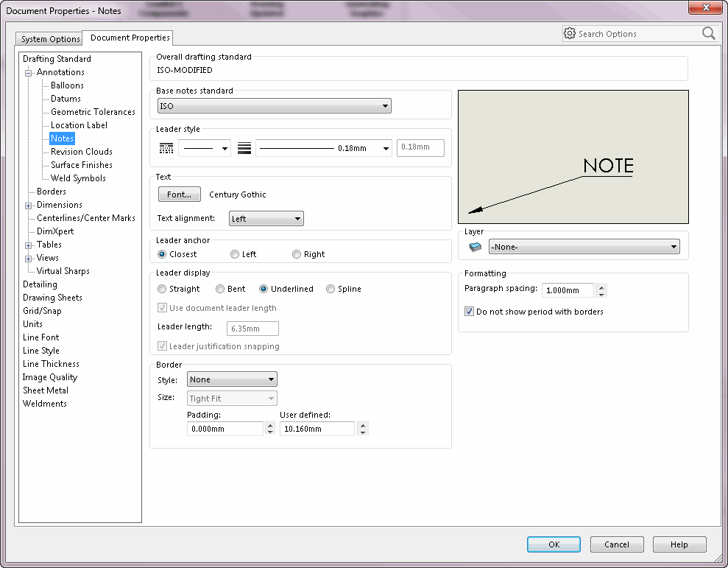
Task: Open Line Style settings
Action: [41, 351]
